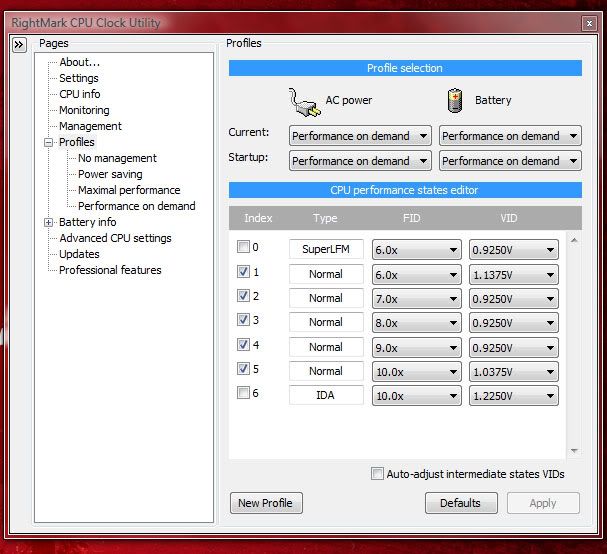The height and width of the screenshot is (554, 607).
Task: Open VID dropdown for state index 4
Action: (514, 347)
